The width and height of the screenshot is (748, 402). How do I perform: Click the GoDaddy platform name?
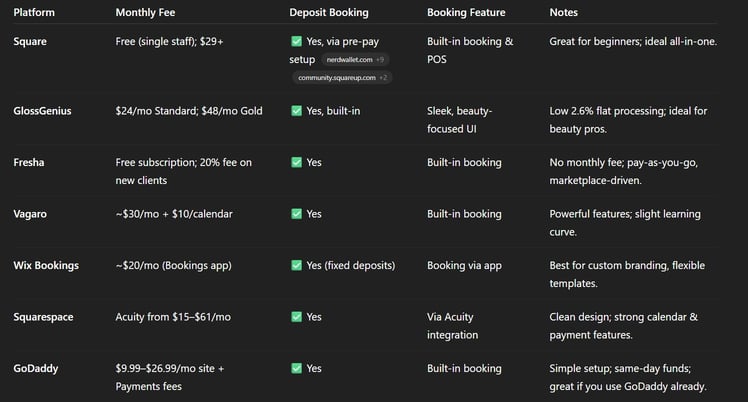click(x=36, y=369)
